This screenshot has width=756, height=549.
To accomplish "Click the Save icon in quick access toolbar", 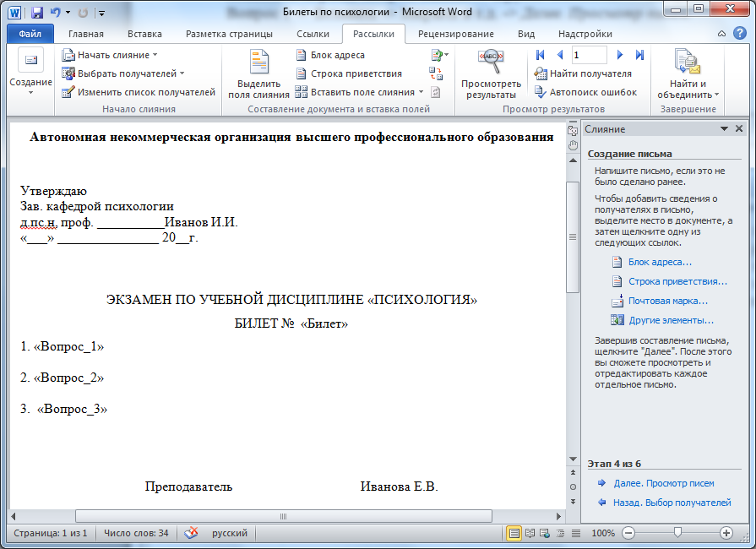I will click(36, 13).
